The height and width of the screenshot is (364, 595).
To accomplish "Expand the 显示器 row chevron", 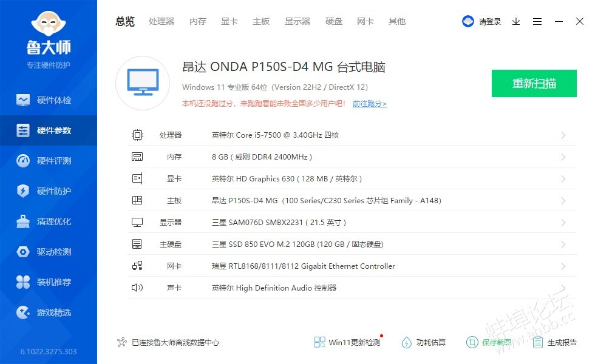I will click(x=563, y=223).
